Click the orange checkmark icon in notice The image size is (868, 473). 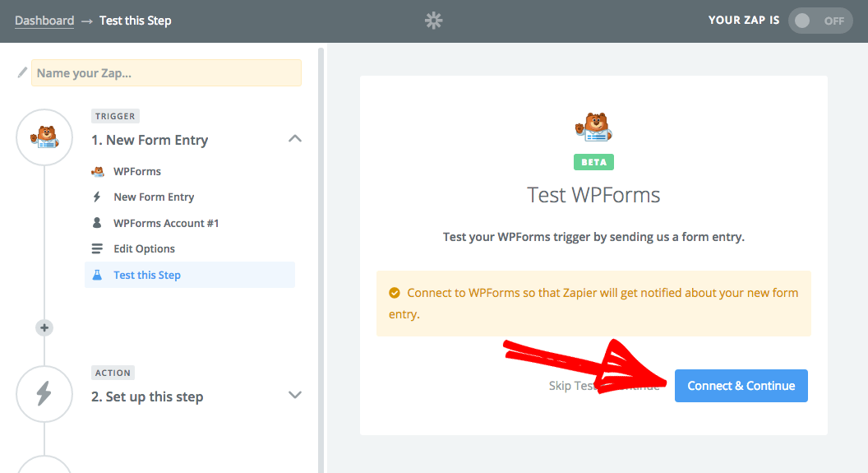pos(395,293)
